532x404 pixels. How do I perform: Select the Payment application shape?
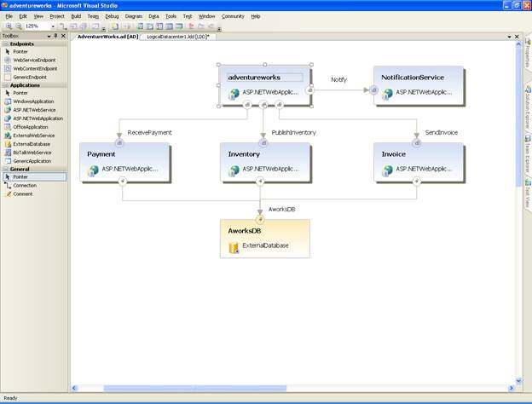(124, 163)
